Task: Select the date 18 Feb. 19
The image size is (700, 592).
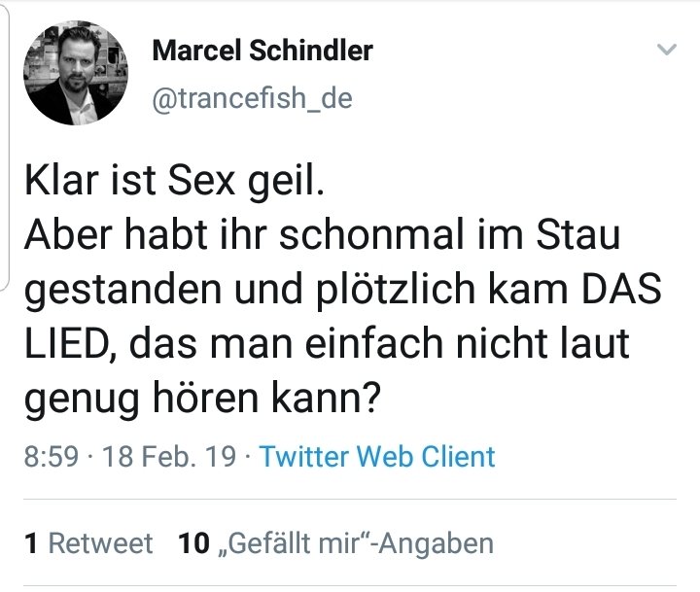Action: (169, 456)
